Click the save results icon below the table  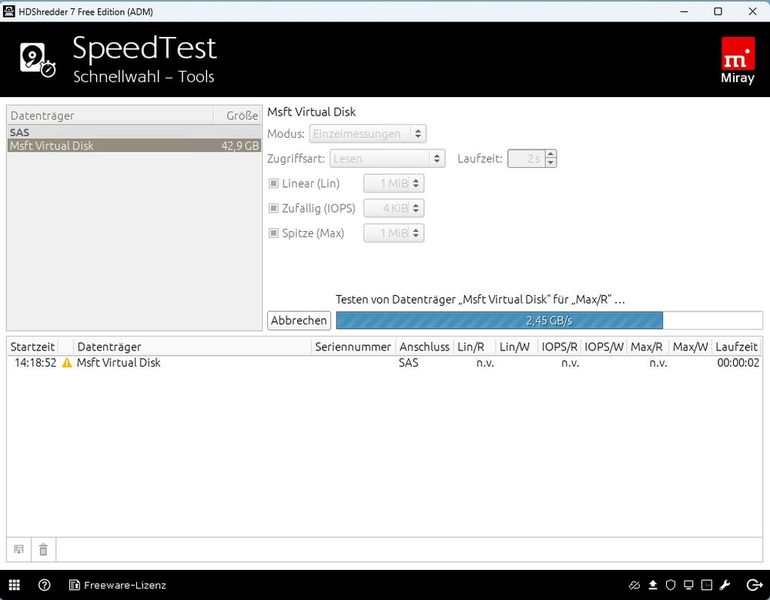pyautogui.click(x=19, y=549)
